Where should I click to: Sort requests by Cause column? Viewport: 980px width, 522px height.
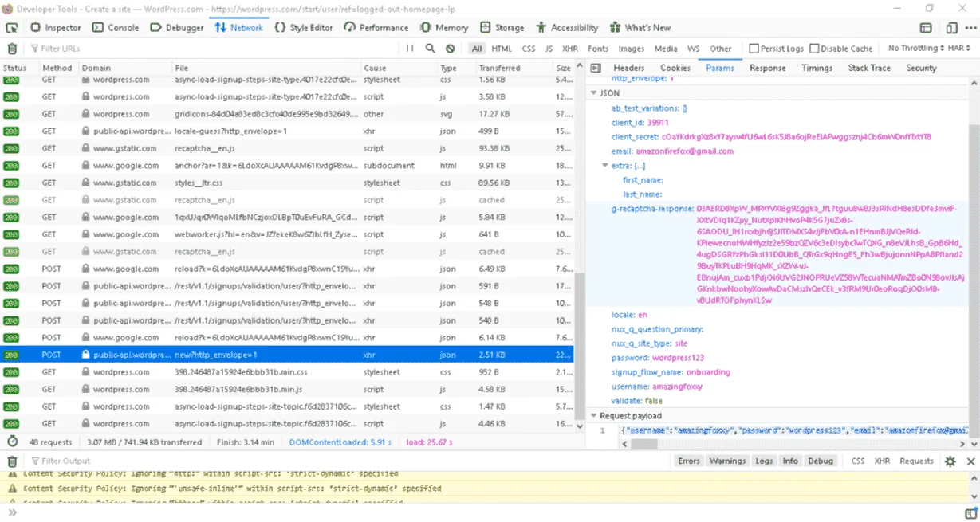point(399,68)
